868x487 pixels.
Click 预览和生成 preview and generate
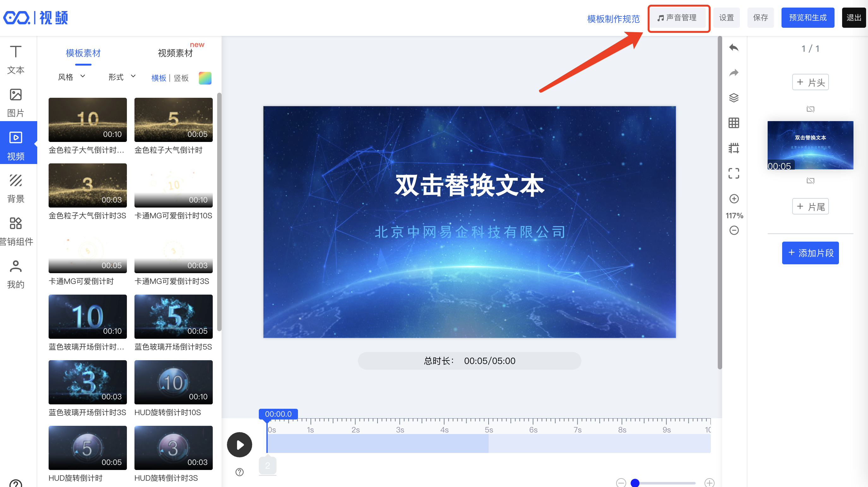[808, 18]
